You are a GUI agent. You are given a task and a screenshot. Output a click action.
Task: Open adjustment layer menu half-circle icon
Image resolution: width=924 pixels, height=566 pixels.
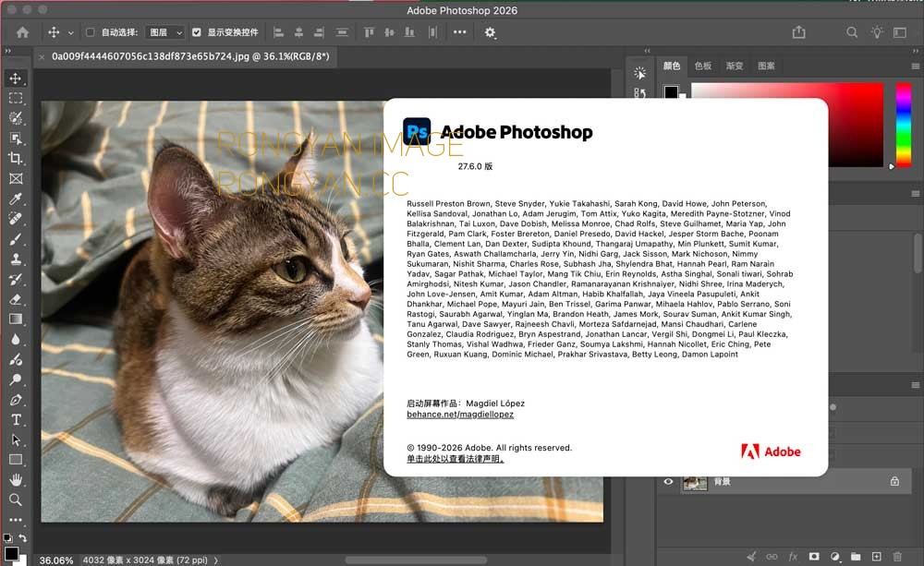[x=834, y=556]
